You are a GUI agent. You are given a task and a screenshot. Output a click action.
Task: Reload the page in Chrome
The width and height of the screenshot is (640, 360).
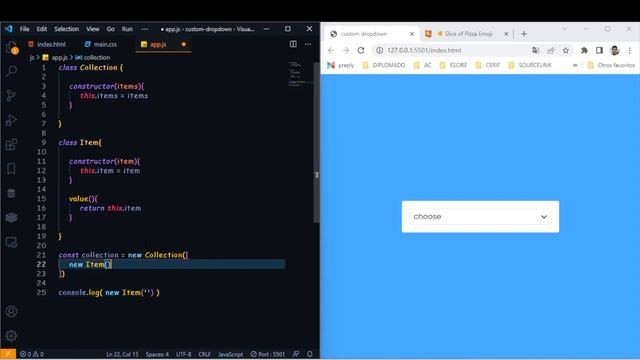[x=361, y=50]
